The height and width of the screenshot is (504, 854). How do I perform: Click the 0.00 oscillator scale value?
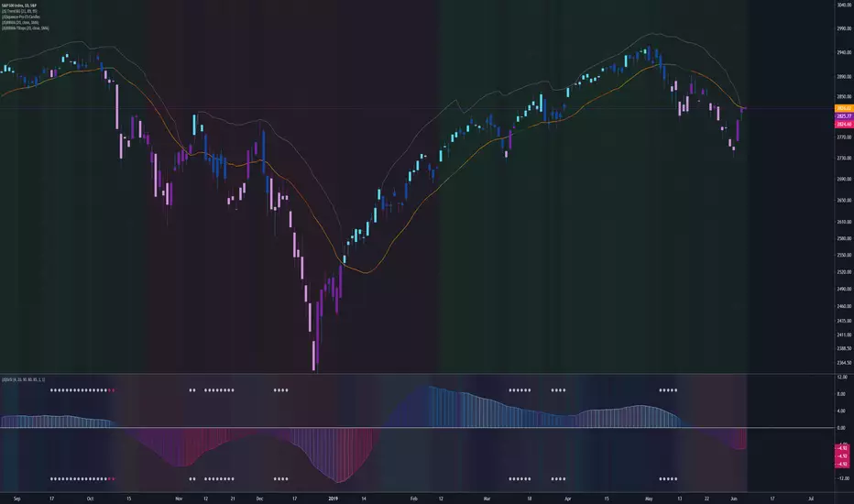(x=841, y=428)
